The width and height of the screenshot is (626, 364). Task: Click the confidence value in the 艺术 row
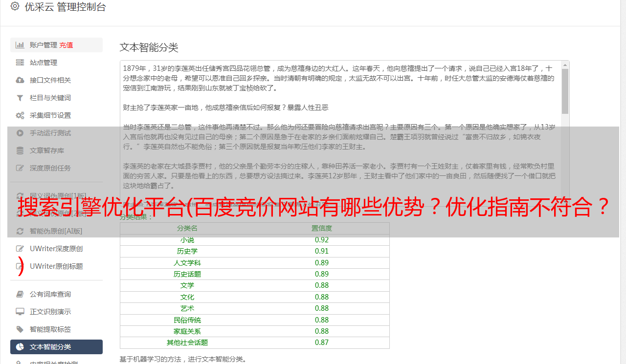click(322, 308)
